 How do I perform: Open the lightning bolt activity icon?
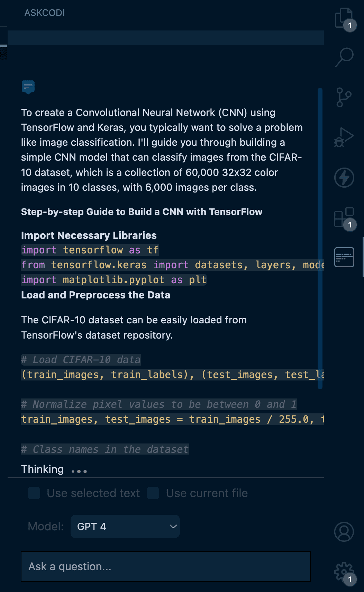(344, 178)
